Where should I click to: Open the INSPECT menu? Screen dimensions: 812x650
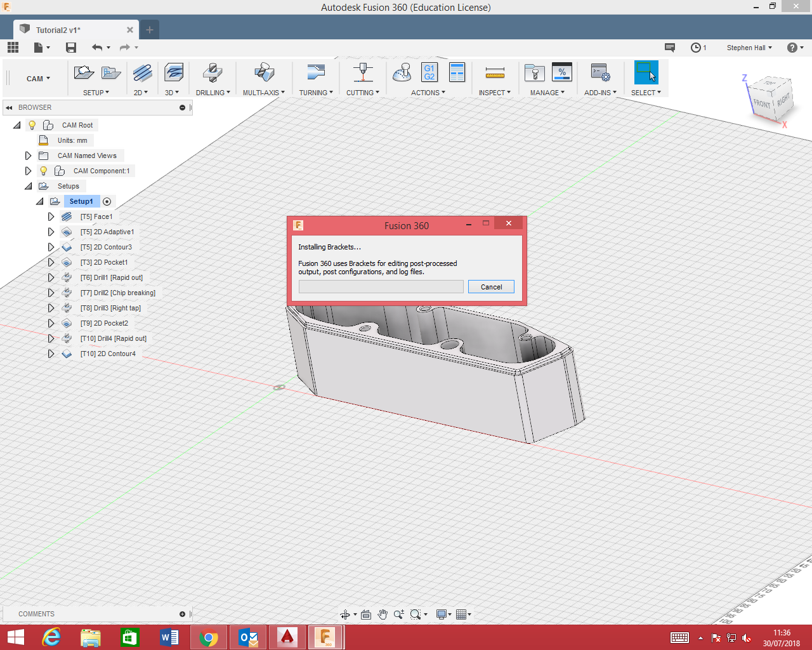pos(495,93)
